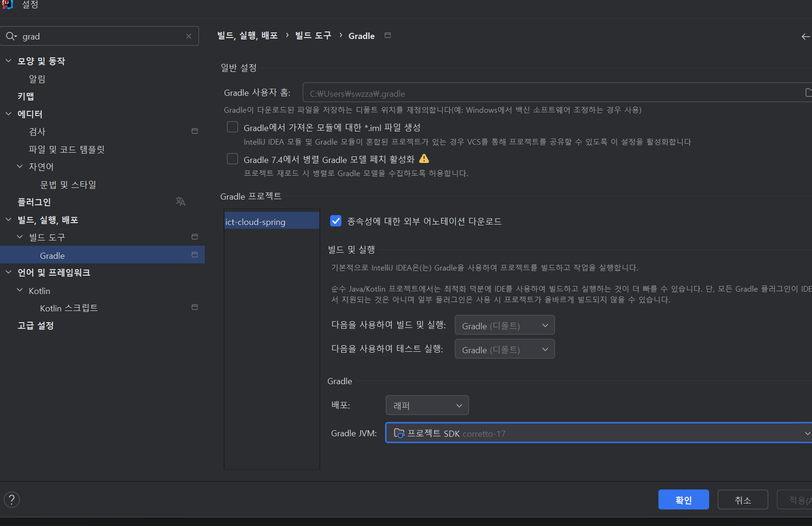Collapse the Kotlin tree node
The width and height of the screenshot is (812, 526).
[x=20, y=290]
